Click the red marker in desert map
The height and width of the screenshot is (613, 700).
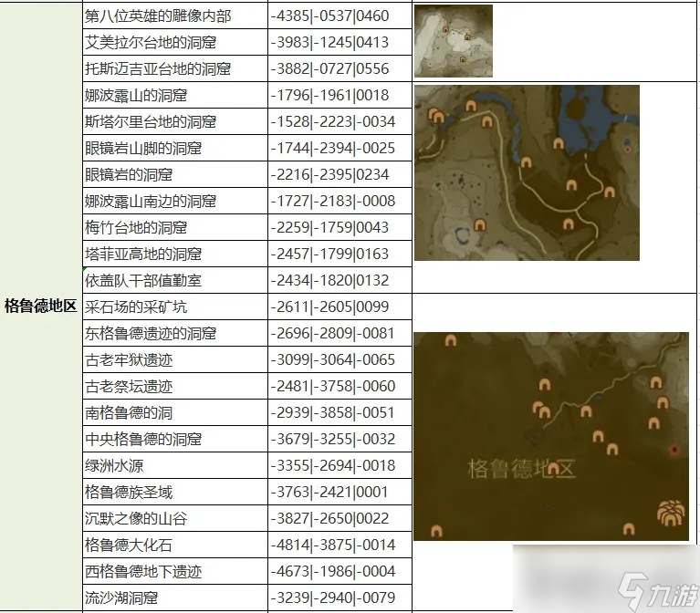coord(674,450)
